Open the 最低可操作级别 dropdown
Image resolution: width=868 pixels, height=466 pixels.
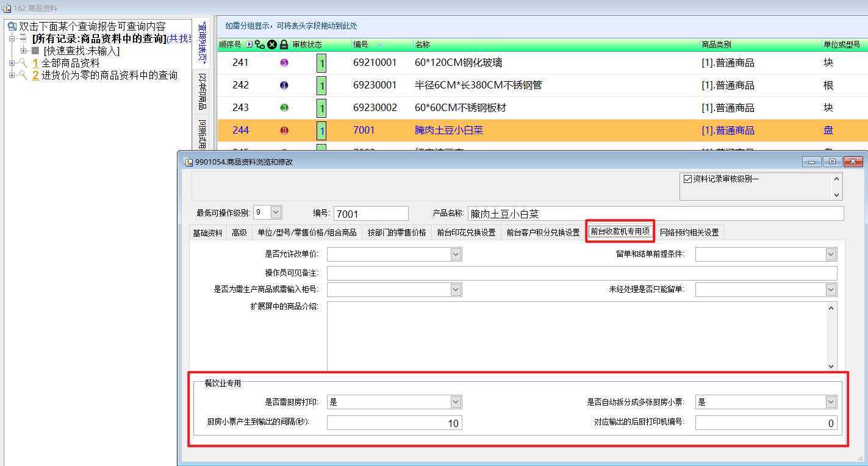pos(276,212)
